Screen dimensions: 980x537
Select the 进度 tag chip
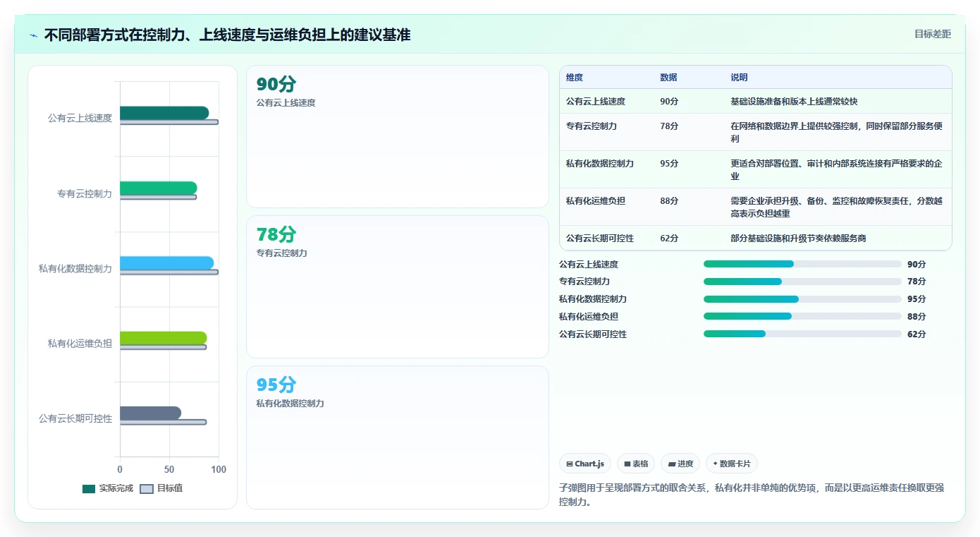click(x=680, y=464)
